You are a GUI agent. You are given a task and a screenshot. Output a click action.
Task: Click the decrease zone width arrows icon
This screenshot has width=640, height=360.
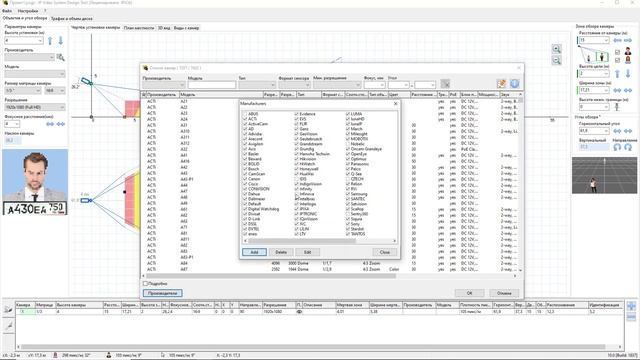[617, 90]
